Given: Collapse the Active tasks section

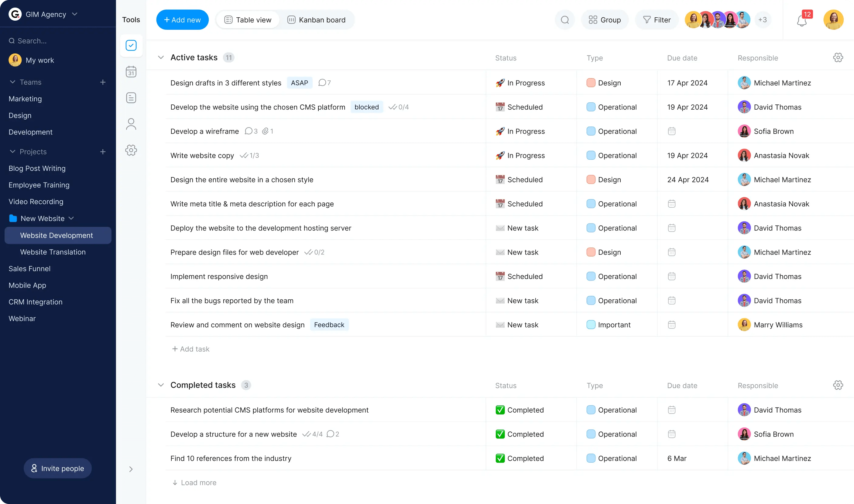Looking at the screenshot, I should pos(161,57).
